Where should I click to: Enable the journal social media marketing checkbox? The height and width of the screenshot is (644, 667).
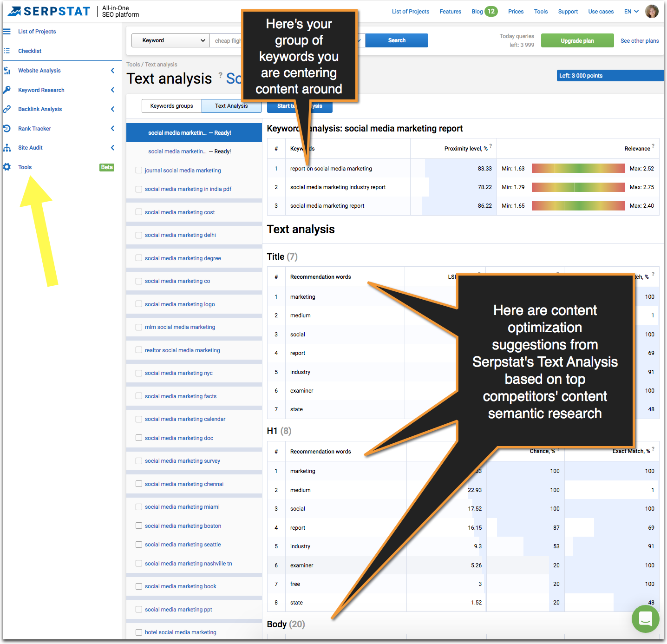[x=139, y=170]
